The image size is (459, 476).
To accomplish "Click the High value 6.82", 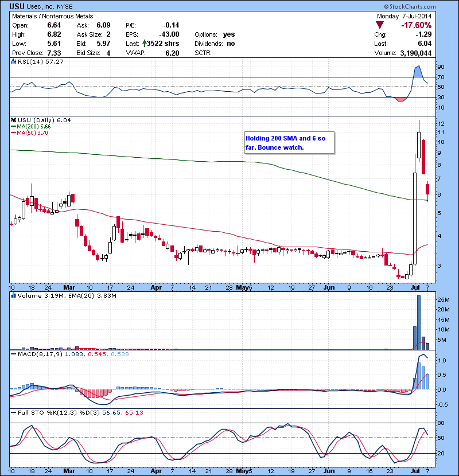I will 54,34.
